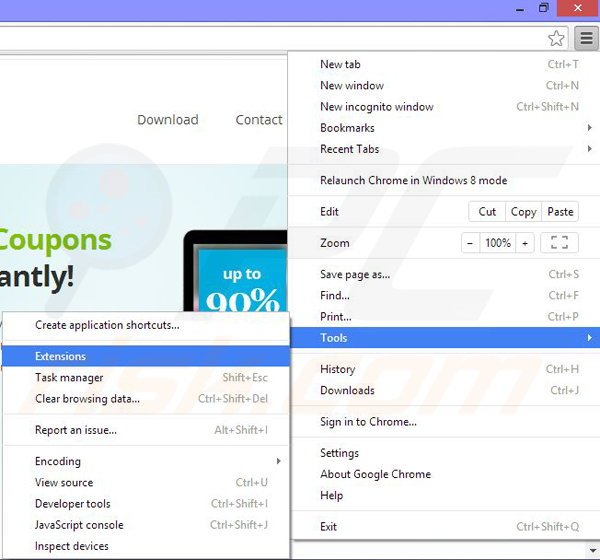The width and height of the screenshot is (600, 560).
Task: Click the Download link on the webpage
Action: (168, 120)
